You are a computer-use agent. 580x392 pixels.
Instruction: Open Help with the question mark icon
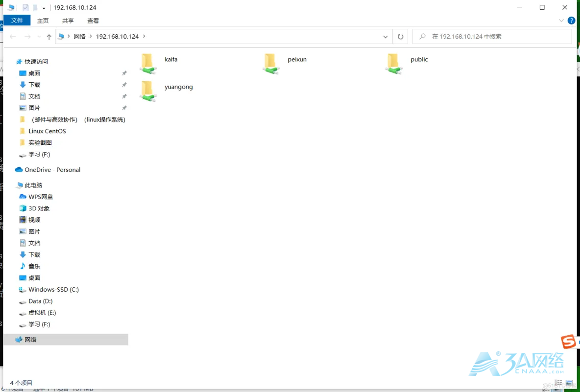(571, 21)
